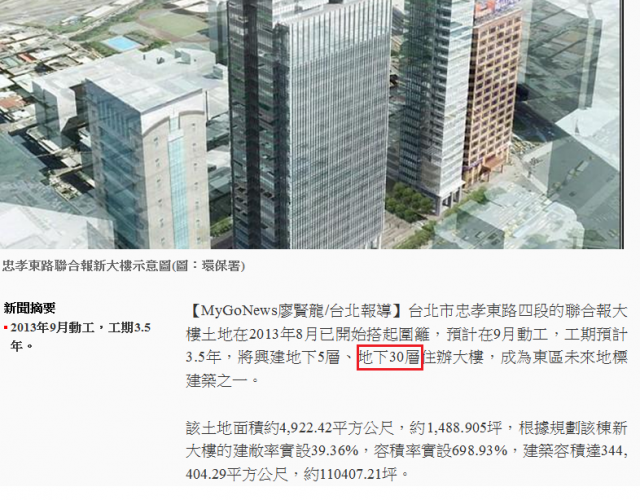This screenshot has height=500, width=640.
Task: Click the blue swimming pool in the aerial image
Action: [122, 43]
